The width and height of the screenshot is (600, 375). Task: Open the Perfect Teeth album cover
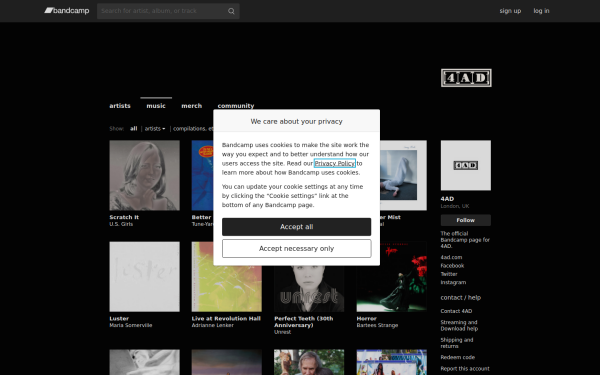[309, 289]
